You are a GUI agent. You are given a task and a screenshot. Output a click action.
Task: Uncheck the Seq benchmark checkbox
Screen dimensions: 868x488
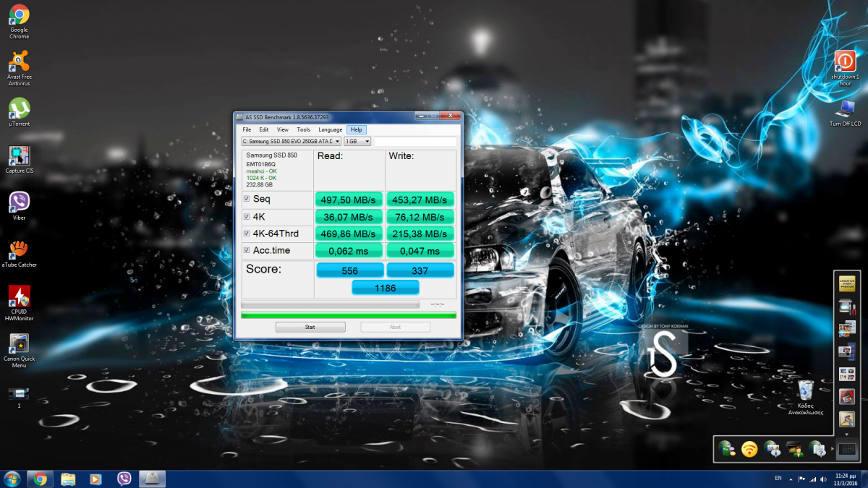point(247,199)
